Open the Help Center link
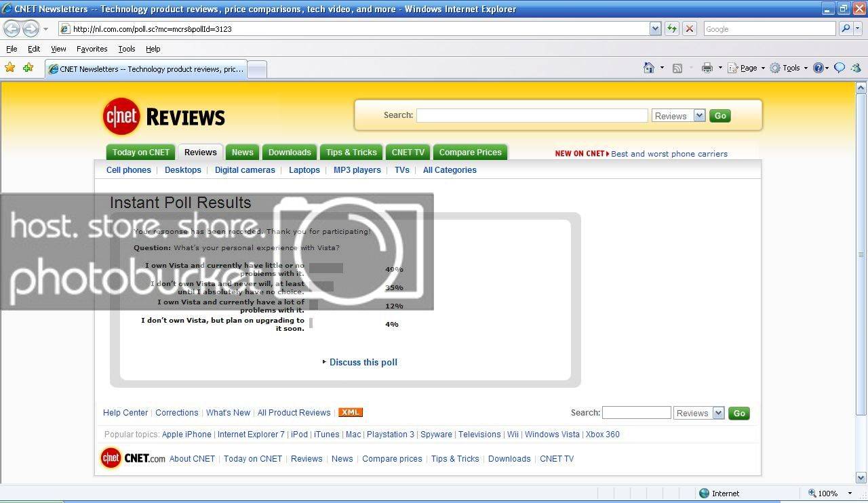This screenshot has height=503, width=868. (125, 413)
